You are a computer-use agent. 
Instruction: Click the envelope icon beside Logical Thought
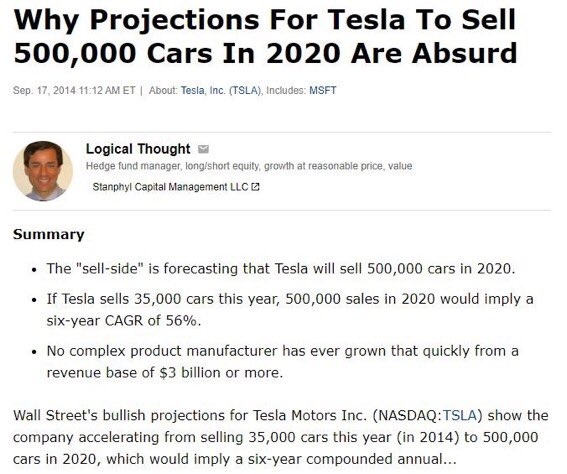203,149
